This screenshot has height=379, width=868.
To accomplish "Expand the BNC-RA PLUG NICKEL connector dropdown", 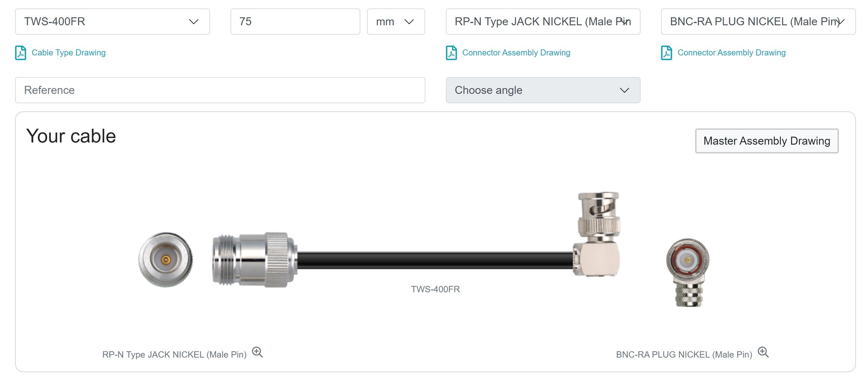I will tap(758, 22).
